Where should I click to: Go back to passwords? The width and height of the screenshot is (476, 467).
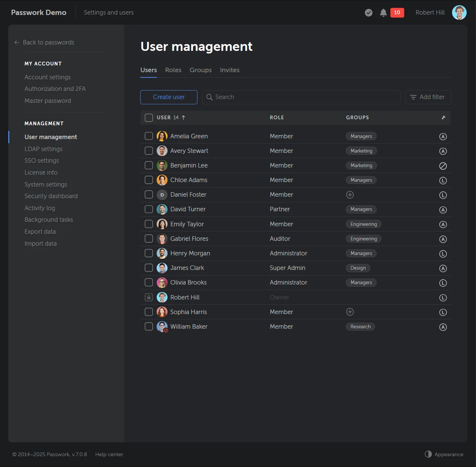tap(44, 43)
